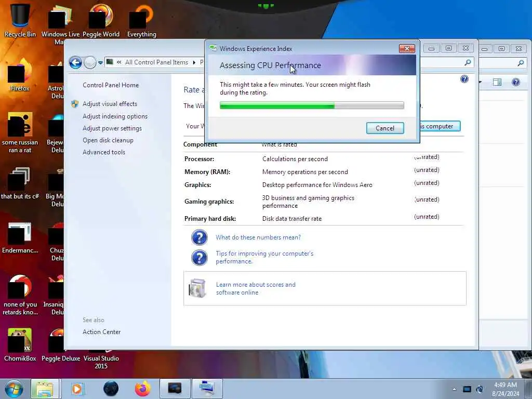The height and width of the screenshot is (399, 532).
Task: Cancel the Windows Experience Index assessment
Action: (x=385, y=128)
